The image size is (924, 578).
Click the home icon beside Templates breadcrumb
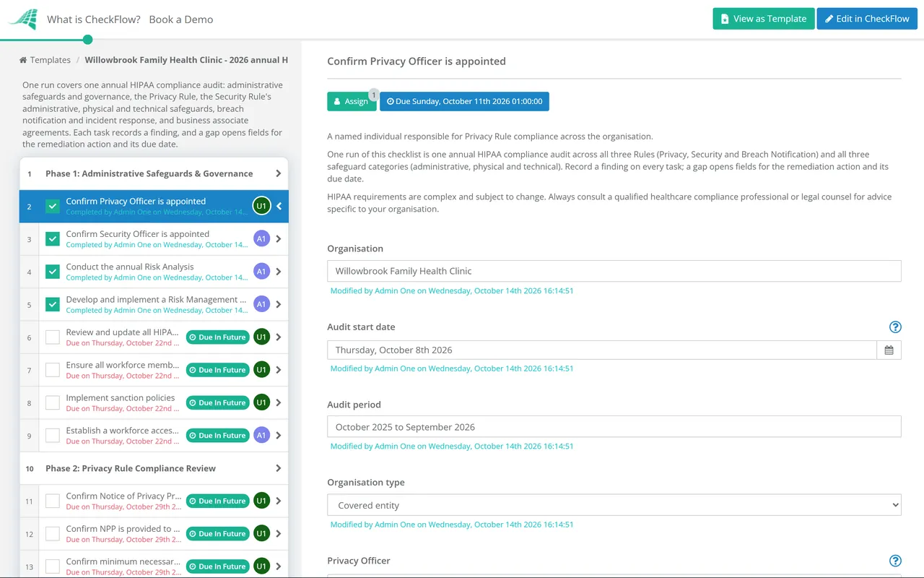click(23, 60)
